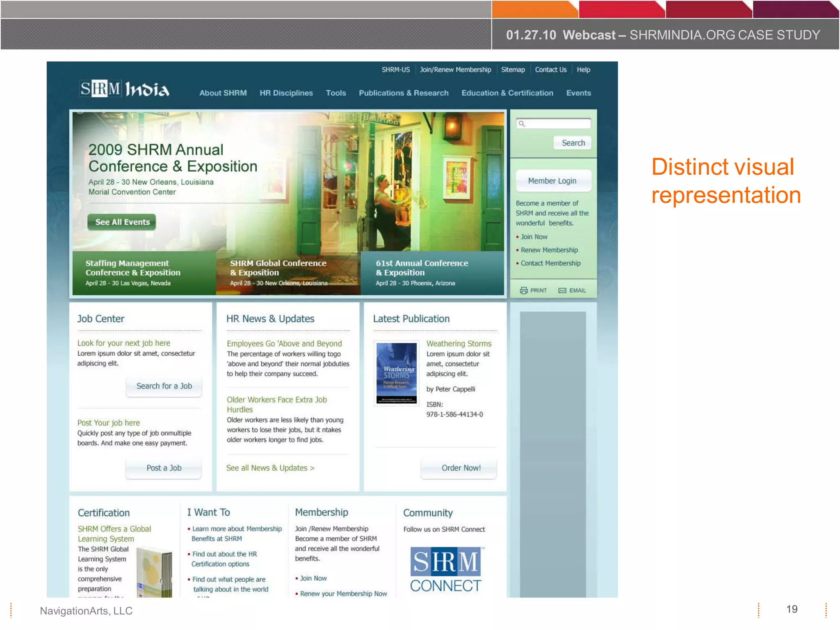Select SHRM Global Conference & Exposition tab
The image size is (840, 630).
click(x=288, y=273)
